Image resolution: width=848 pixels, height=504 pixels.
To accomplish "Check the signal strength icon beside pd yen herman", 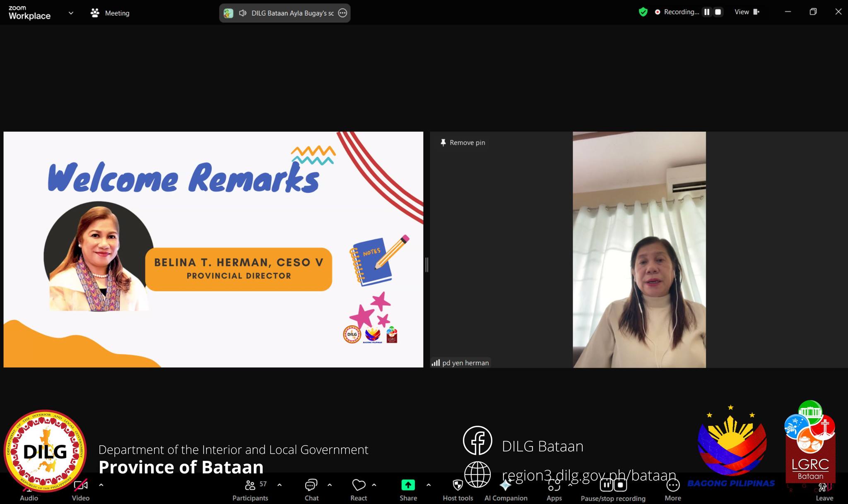I will 436,363.
